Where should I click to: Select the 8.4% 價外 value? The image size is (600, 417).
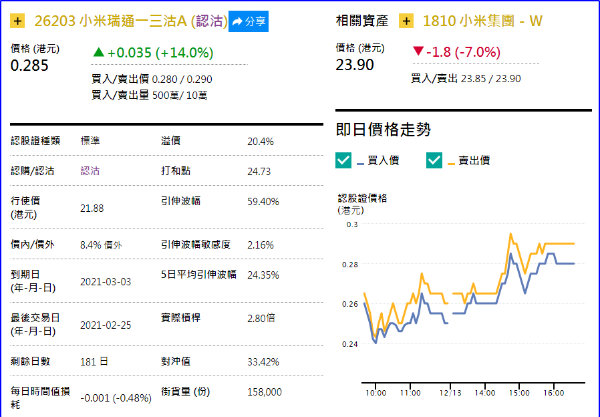(x=101, y=245)
